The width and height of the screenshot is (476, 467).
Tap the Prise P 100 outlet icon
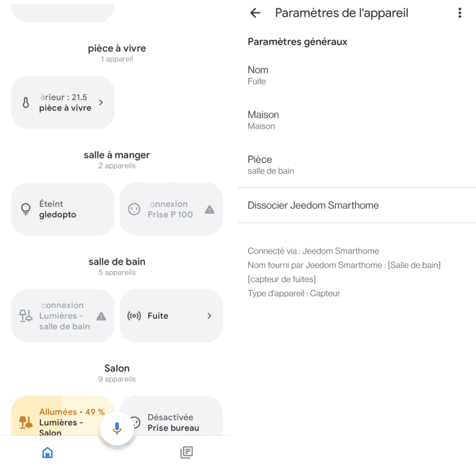(134, 209)
